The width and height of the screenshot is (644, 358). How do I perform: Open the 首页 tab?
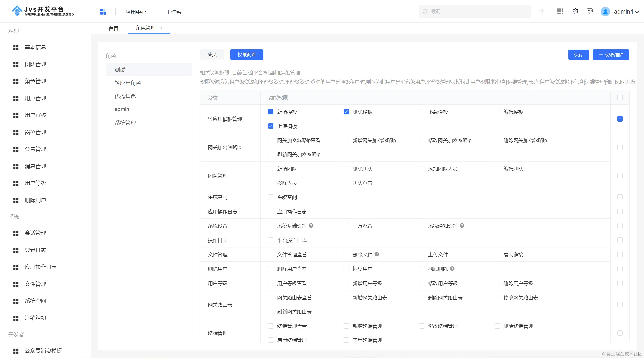tap(113, 28)
